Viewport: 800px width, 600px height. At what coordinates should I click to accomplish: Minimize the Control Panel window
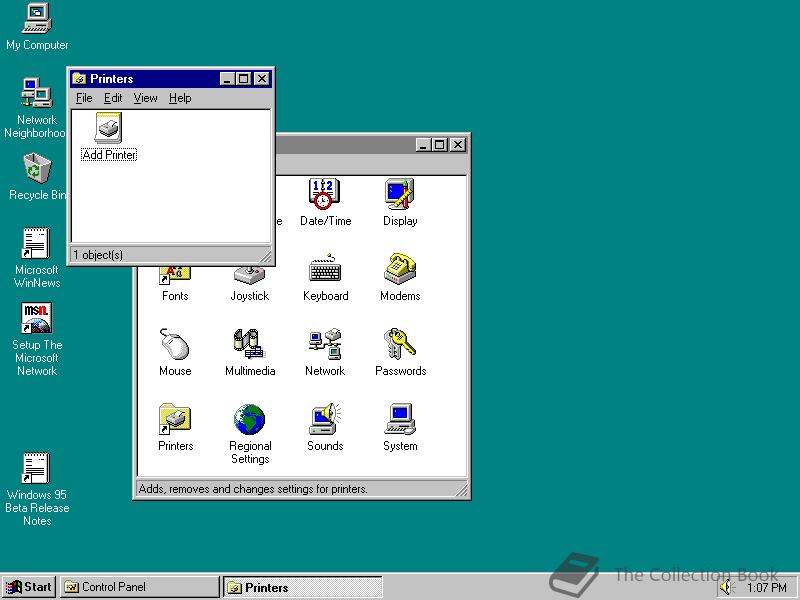click(422, 145)
